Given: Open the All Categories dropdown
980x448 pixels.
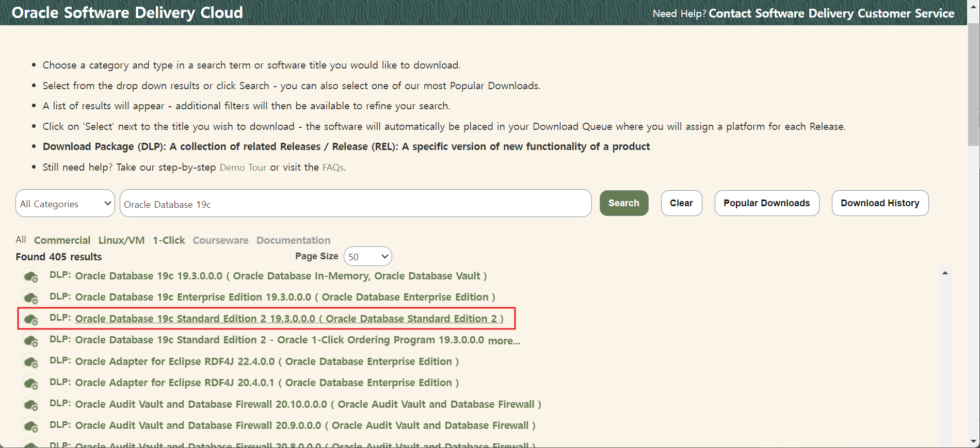Looking at the screenshot, I should pyautogui.click(x=65, y=204).
